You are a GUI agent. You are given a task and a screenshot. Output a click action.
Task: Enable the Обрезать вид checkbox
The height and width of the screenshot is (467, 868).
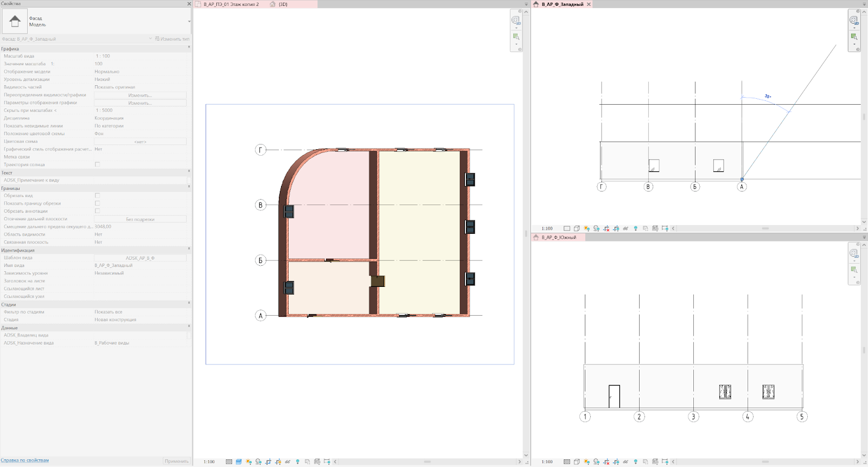[98, 196]
